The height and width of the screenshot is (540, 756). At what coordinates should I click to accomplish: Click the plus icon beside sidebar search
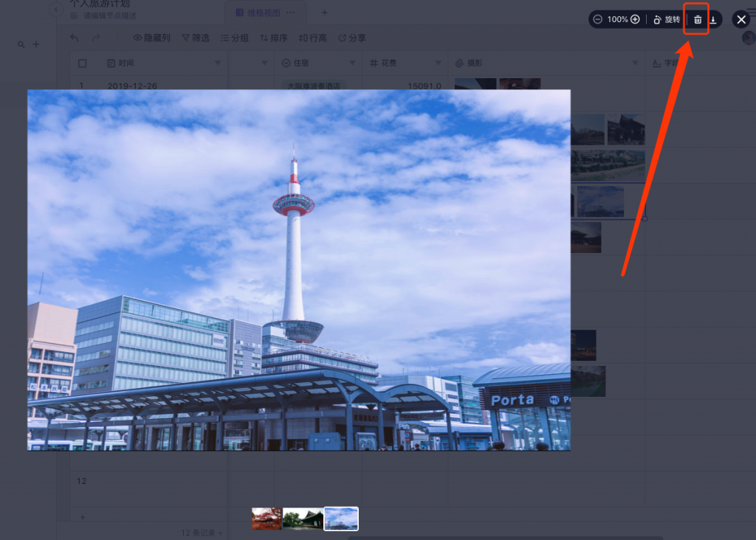click(x=35, y=44)
